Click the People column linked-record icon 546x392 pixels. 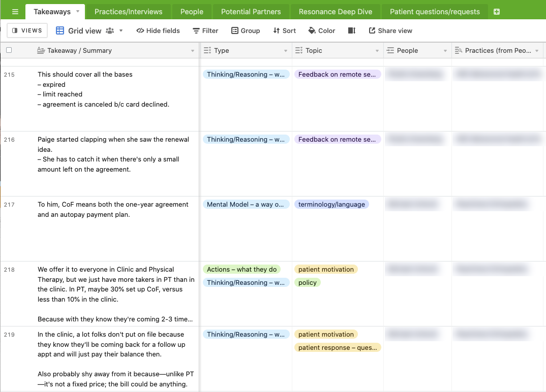(x=390, y=50)
